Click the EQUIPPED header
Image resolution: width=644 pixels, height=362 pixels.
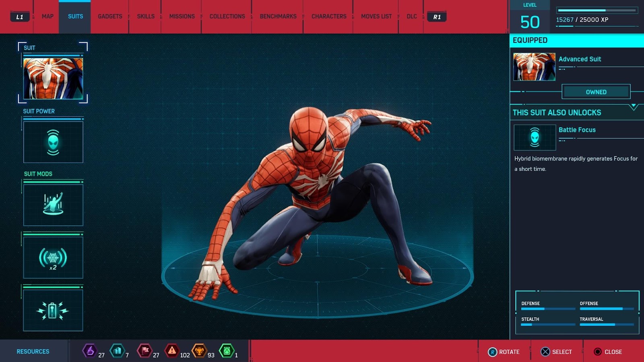(x=577, y=40)
